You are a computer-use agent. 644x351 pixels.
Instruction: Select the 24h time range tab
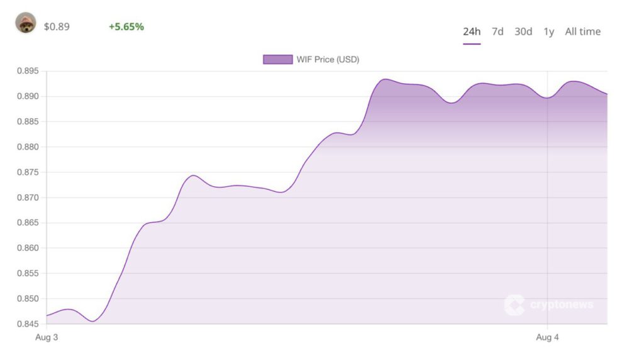point(472,31)
